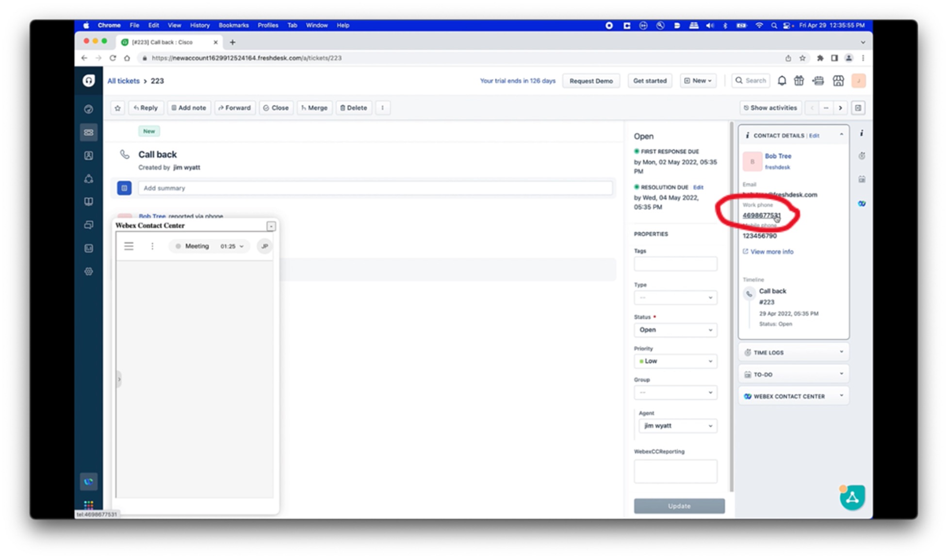This screenshot has height=560, width=948.
Task: Click the Add summary field
Action: click(376, 188)
